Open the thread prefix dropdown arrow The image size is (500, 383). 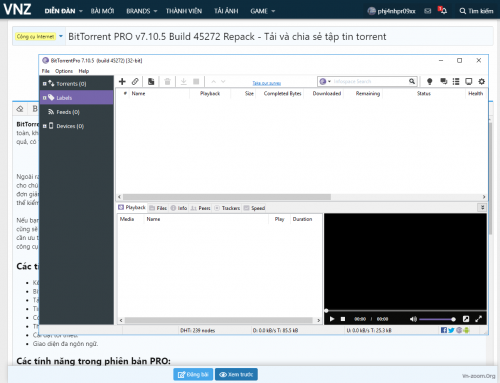[61, 36]
